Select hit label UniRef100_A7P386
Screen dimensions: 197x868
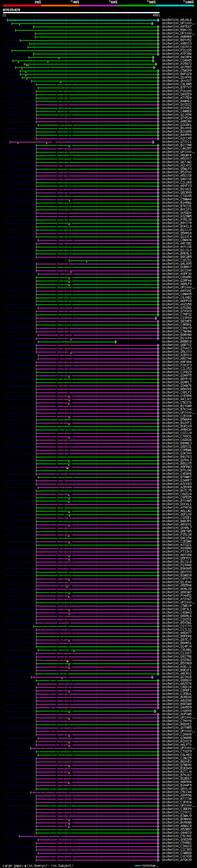177,54
